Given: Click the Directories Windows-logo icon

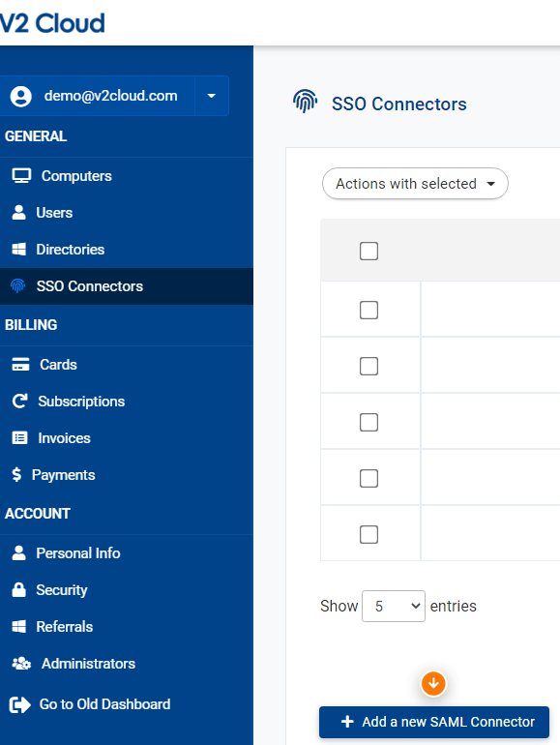Looking at the screenshot, I should click(x=19, y=250).
